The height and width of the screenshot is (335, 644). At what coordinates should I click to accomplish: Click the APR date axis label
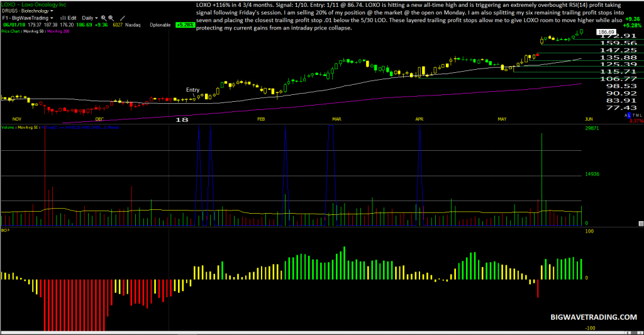419,119
